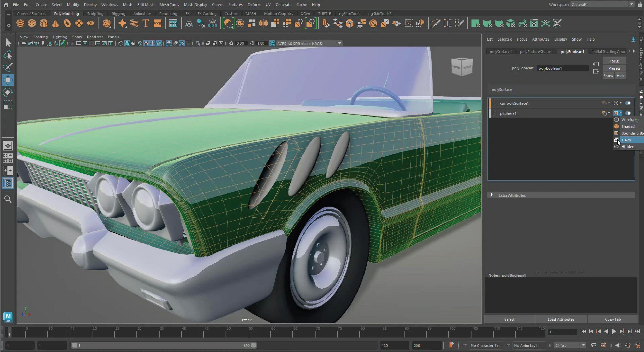The image size is (644, 352).
Task: Open the Mesh Tools menu
Action: (x=169, y=5)
